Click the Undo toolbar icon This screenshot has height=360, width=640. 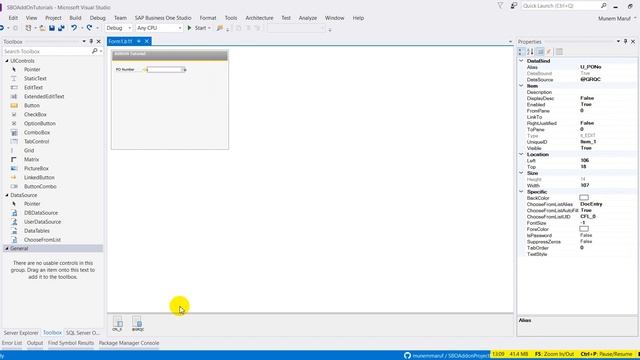click(x=74, y=28)
